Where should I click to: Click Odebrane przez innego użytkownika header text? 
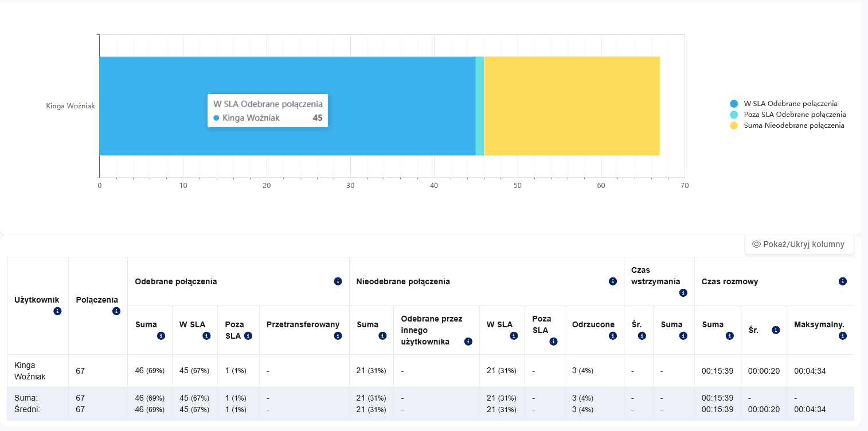tap(432, 330)
